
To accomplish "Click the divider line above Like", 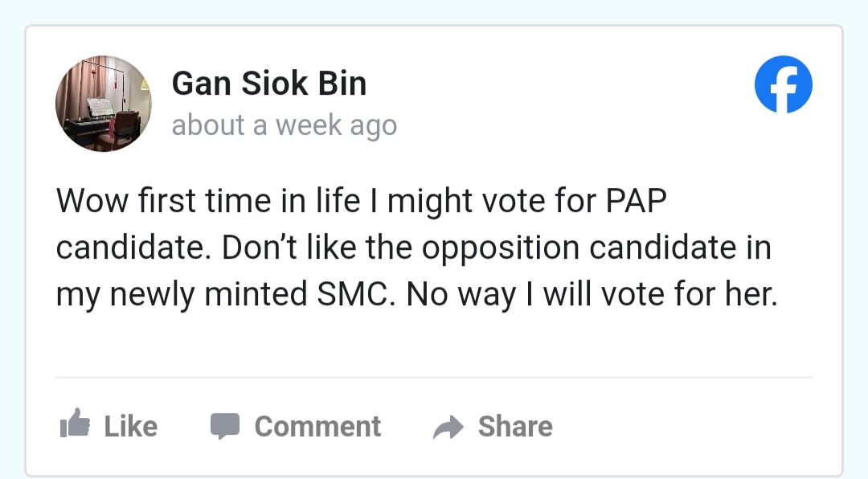I will tap(433, 377).
